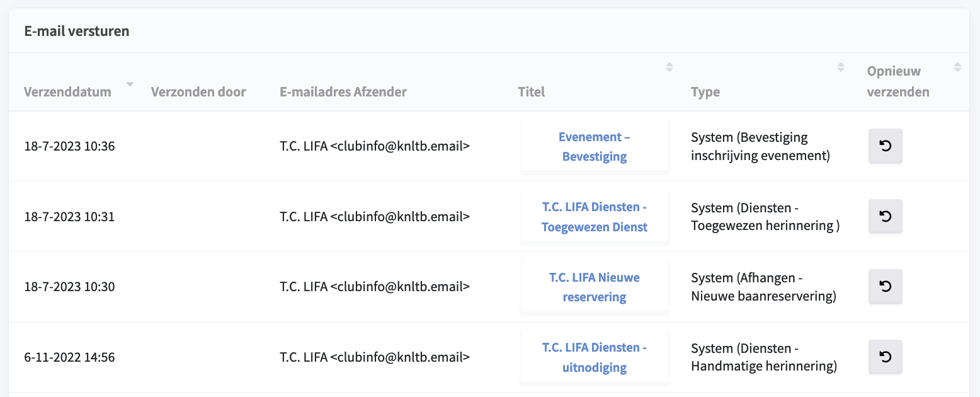Select the 6-11-2022 14:56 date cell
Viewport: 980px width, 397px height.
(x=69, y=357)
